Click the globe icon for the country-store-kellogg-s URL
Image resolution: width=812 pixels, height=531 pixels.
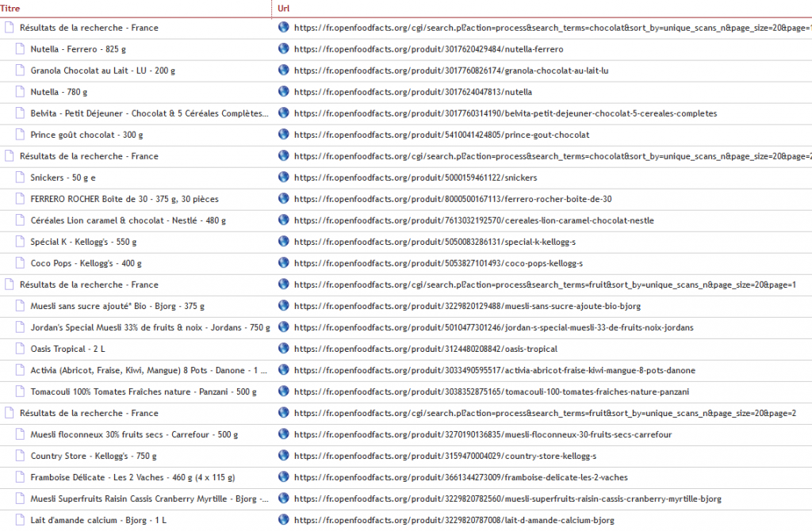tap(284, 456)
